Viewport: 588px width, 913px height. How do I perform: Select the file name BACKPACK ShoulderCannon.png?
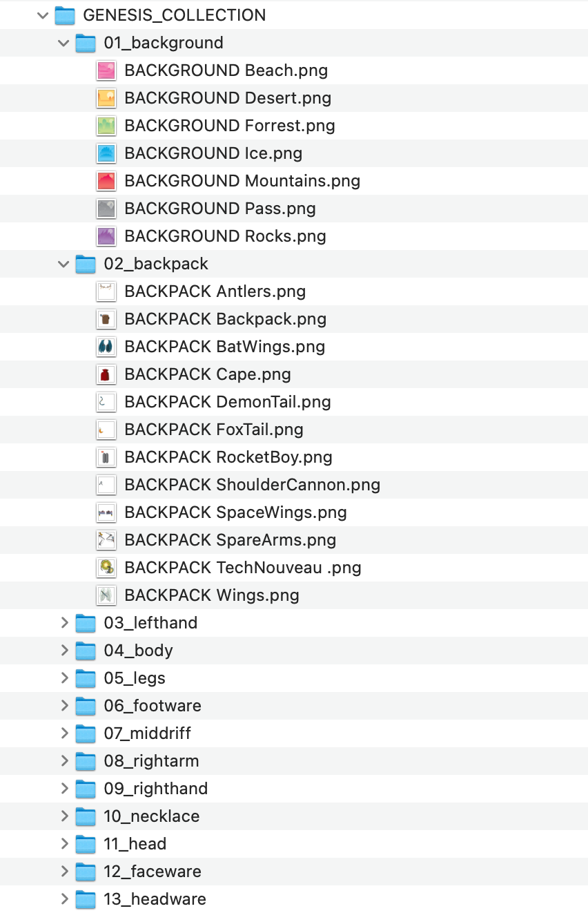point(253,485)
